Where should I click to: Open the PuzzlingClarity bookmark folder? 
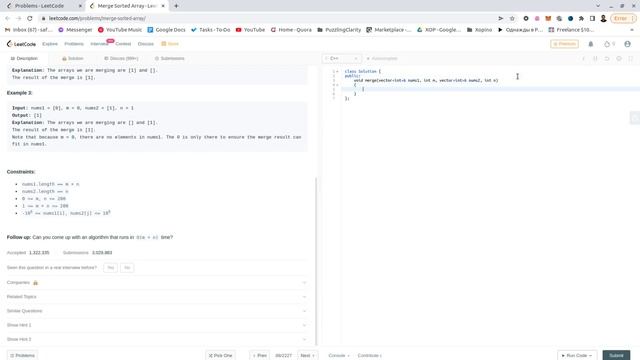coord(339,30)
